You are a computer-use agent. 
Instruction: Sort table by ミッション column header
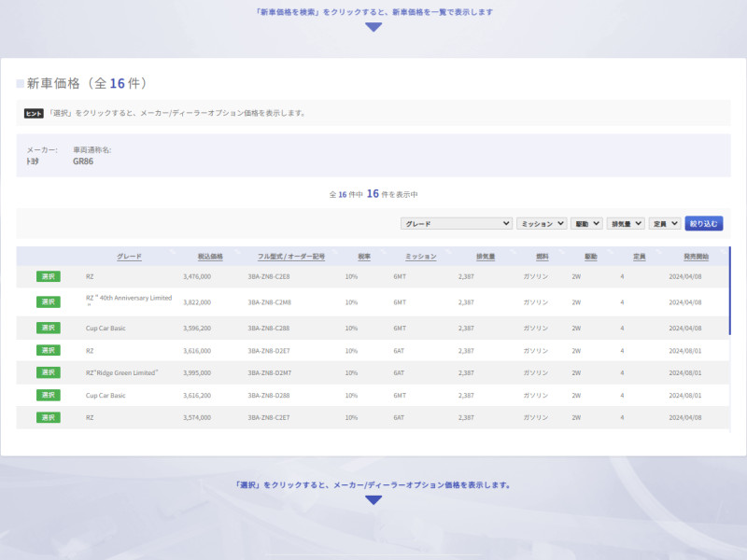tap(421, 256)
